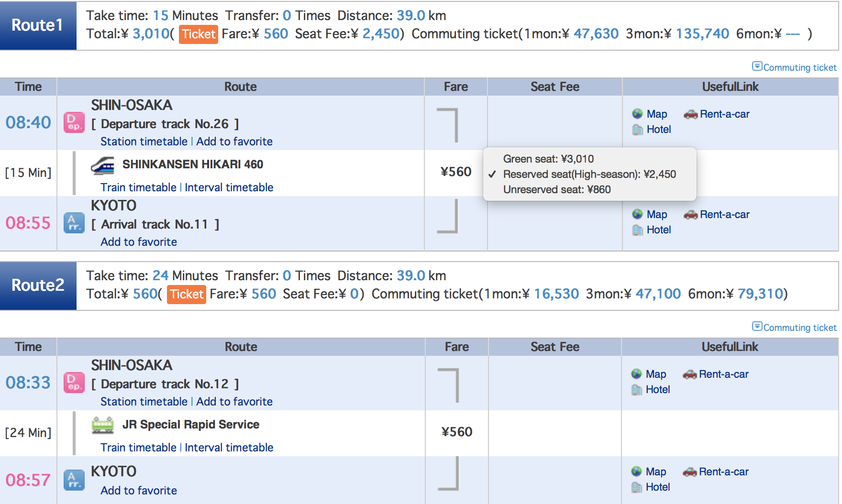The height and width of the screenshot is (504, 842).
Task: Click the green JR Special Rapid train icon
Action: click(x=102, y=425)
